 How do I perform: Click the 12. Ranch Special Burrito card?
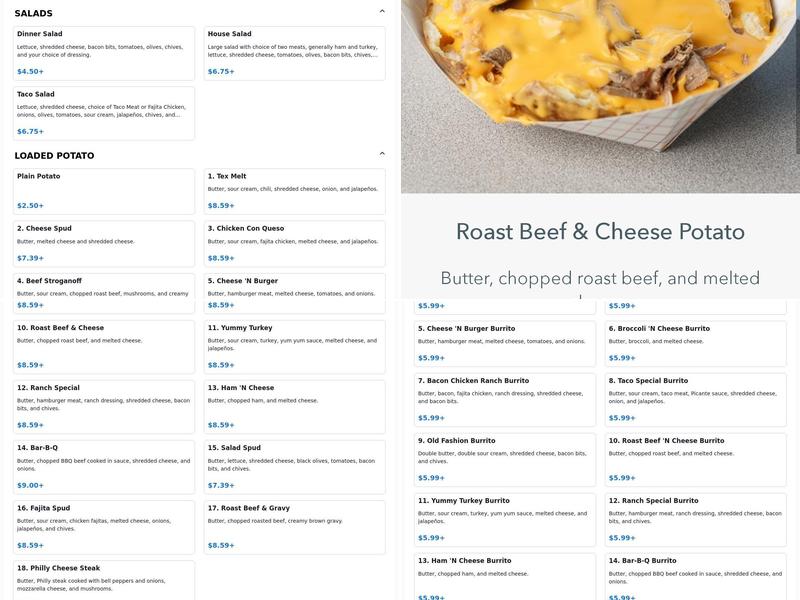pyautogui.click(x=696, y=520)
